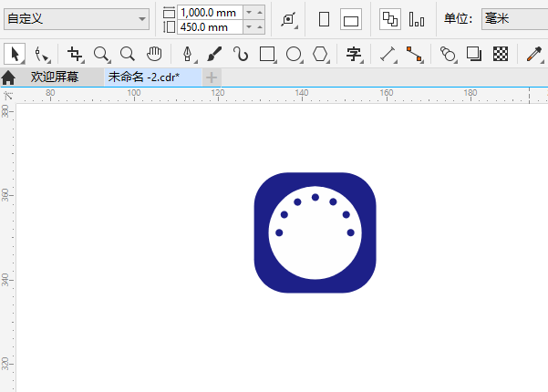Click the ruler origin corner box

[x=7, y=95]
